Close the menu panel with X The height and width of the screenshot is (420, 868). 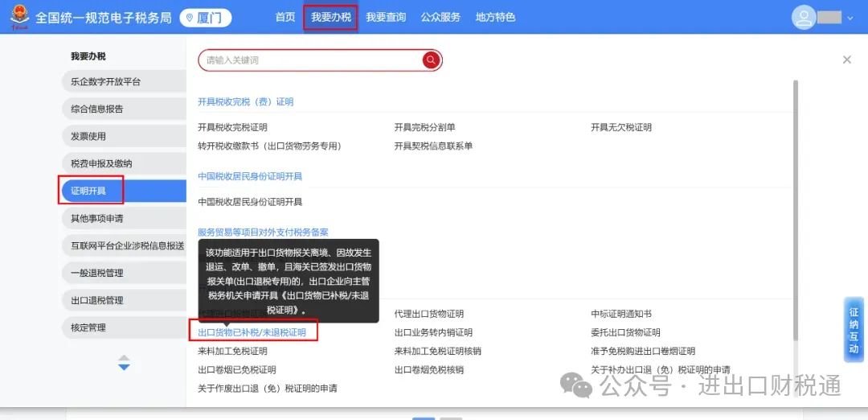[846, 60]
